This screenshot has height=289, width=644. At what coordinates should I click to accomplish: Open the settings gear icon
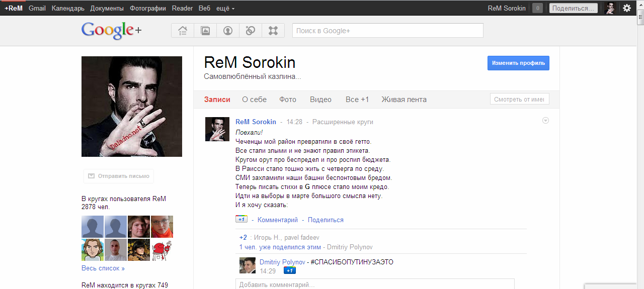coord(627,8)
